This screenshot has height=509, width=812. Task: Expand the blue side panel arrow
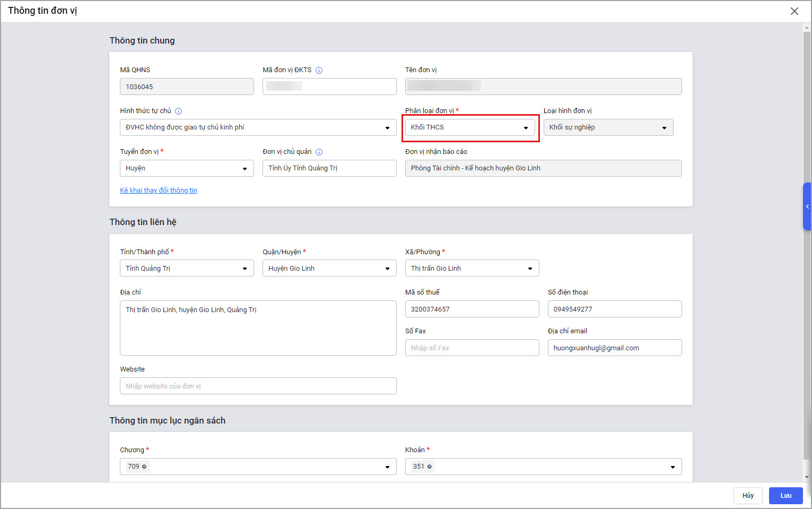(807, 206)
